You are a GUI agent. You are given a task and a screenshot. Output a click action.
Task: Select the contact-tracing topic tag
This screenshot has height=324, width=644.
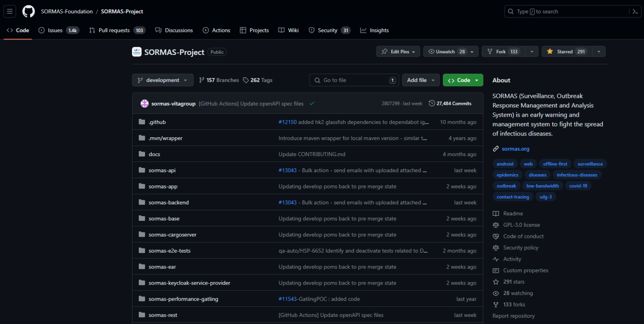(513, 197)
